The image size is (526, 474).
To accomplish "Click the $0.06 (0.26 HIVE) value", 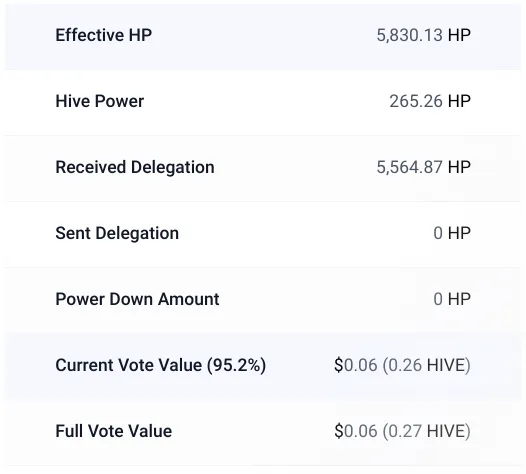I will tap(402, 365).
